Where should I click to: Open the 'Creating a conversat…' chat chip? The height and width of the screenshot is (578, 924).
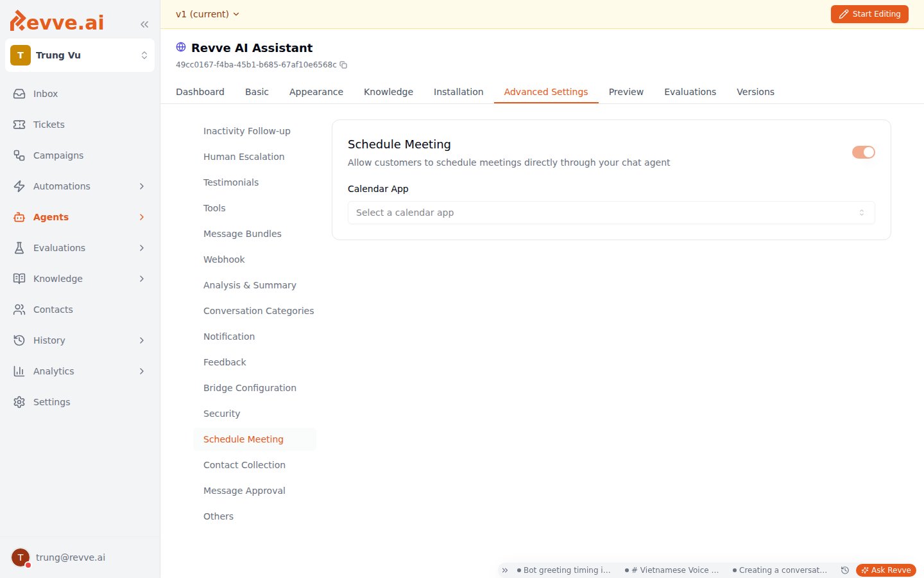pyautogui.click(x=780, y=570)
